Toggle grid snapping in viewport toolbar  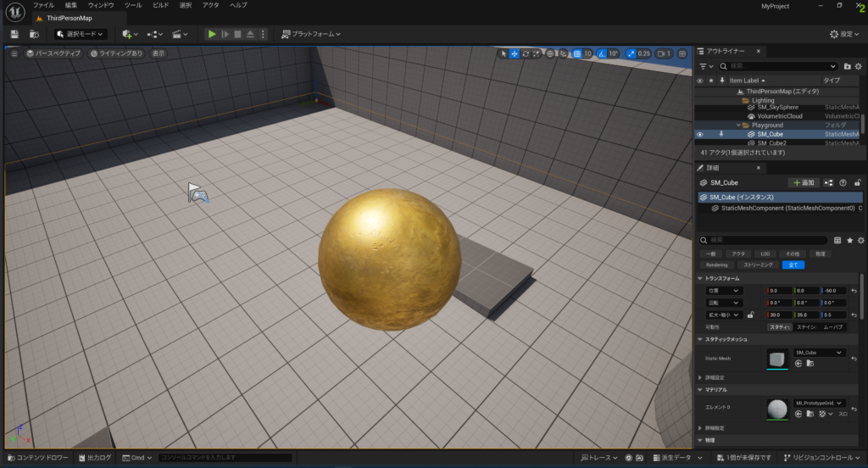coord(578,53)
